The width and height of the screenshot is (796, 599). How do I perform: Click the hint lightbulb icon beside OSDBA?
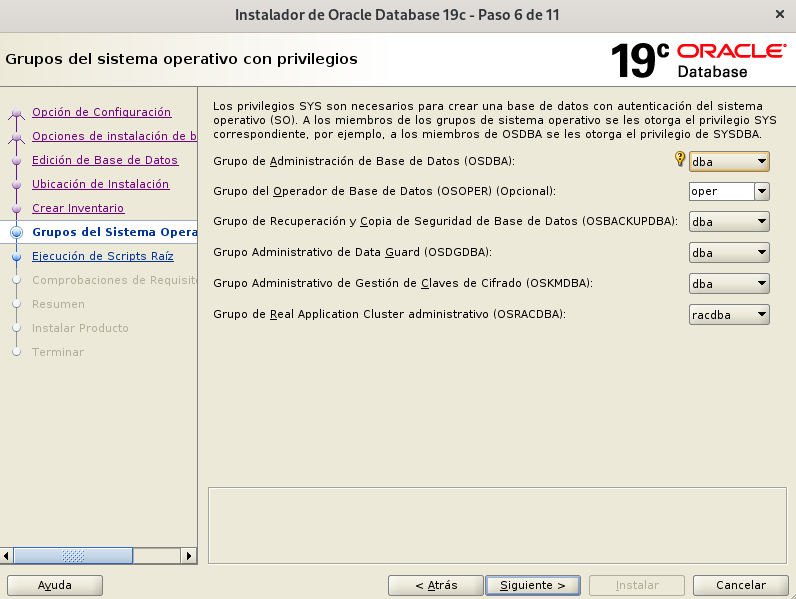[680, 159]
